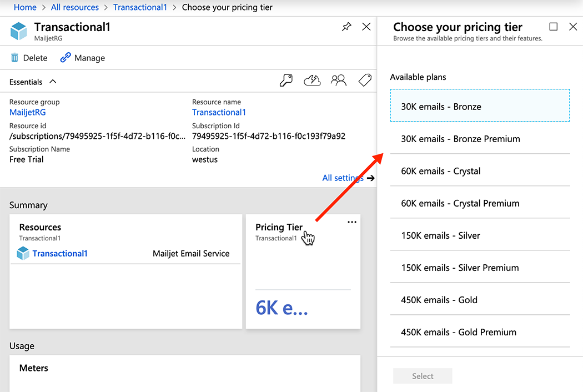Click the Manage toolbar label

89,58
